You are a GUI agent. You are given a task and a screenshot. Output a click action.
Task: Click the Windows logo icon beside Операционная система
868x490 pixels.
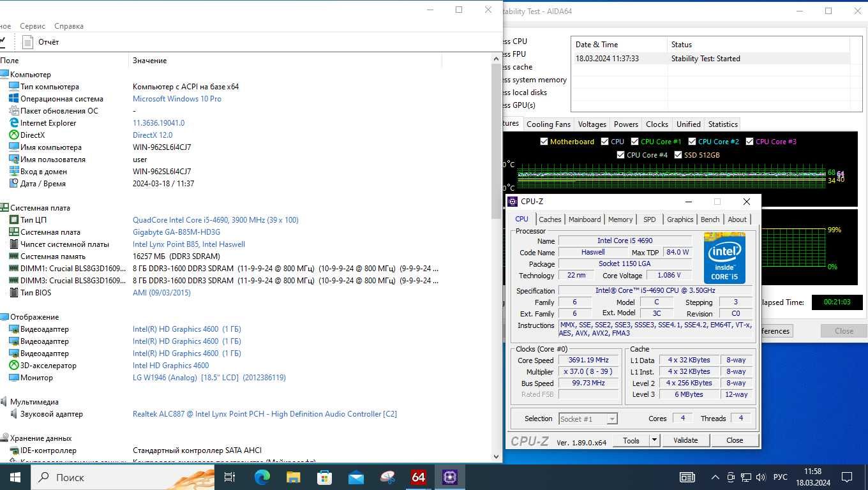point(14,99)
